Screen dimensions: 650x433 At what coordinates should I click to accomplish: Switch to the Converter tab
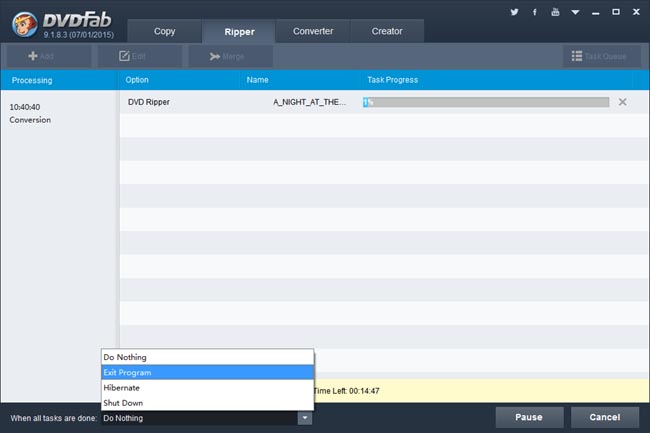point(313,31)
